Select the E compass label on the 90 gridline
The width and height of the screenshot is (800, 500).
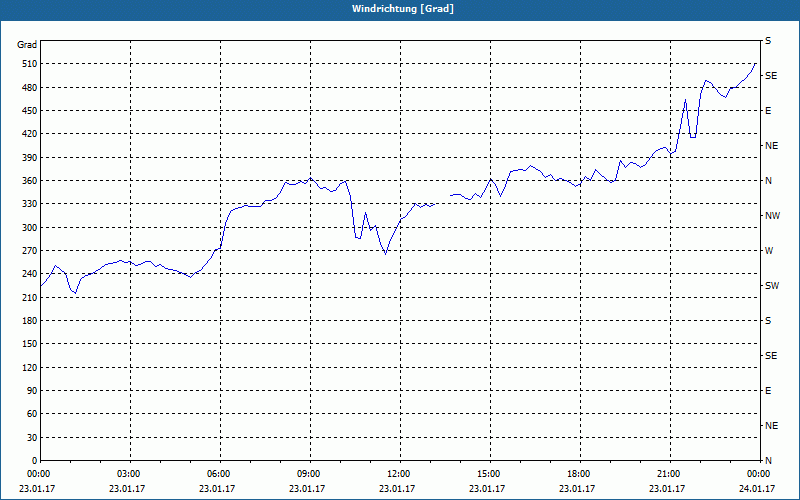(768, 391)
